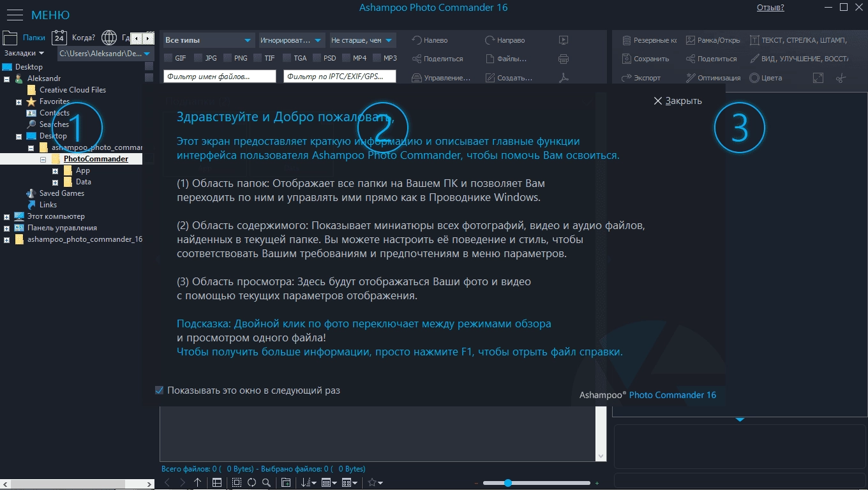The height and width of the screenshot is (490, 868).
Task: Enable the PSD filter checkbox
Action: (x=317, y=58)
